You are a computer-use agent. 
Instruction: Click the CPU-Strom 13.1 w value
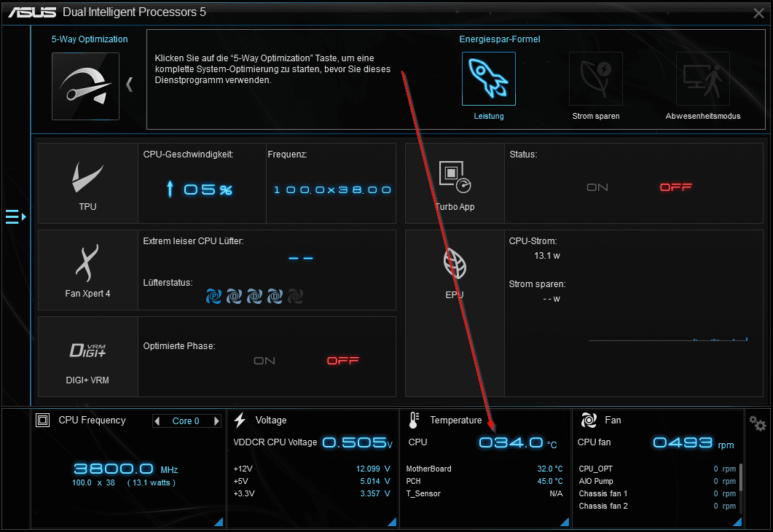coord(547,255)
